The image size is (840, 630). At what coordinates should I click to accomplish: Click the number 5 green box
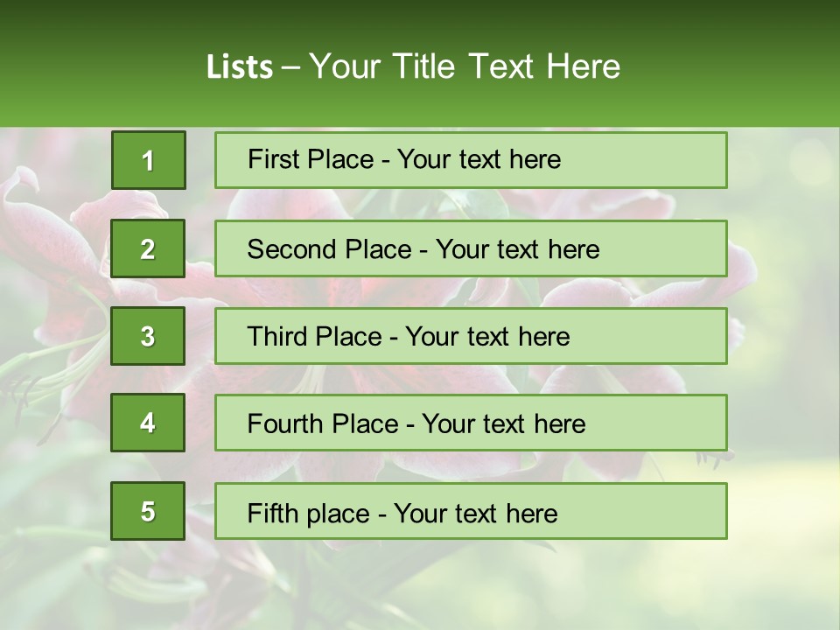point(148,511)
